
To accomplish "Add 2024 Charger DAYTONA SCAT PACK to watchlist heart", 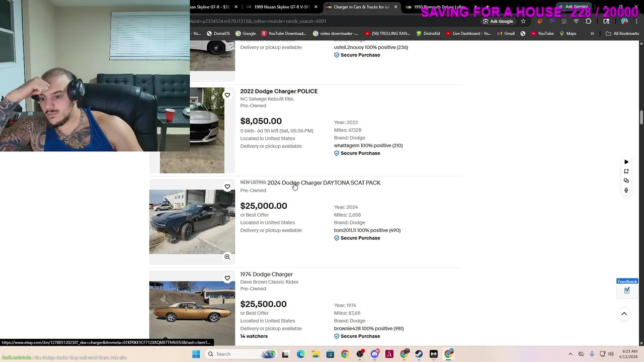I will tap(227, 187).
